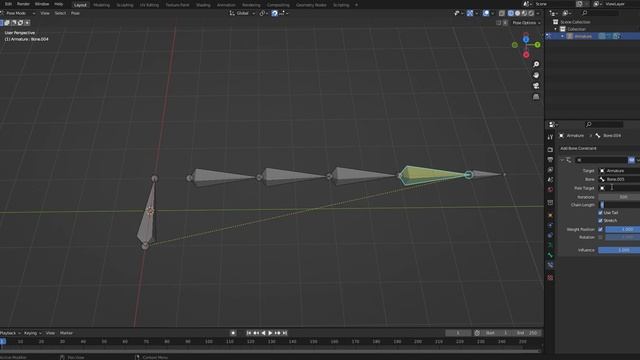Open the Pose Mode dropdown
Viewport: 640px width, 360px height.
pos(19,13)
